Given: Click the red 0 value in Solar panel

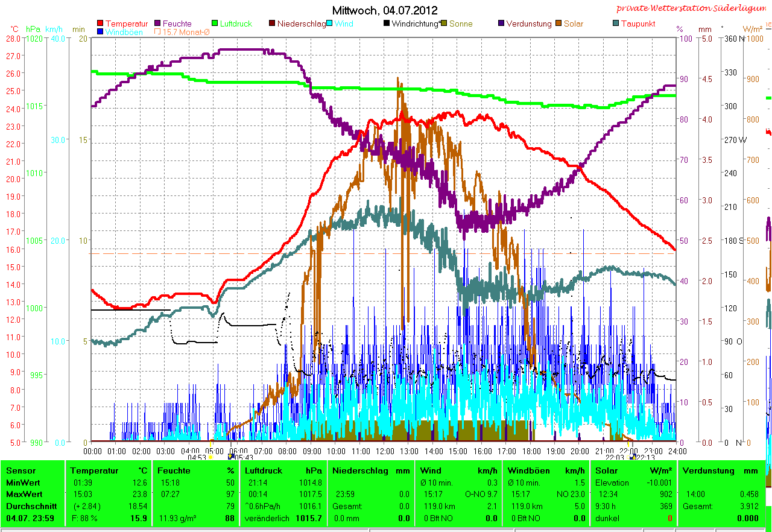Looking at the screenshot, I should tap(669, 518).
